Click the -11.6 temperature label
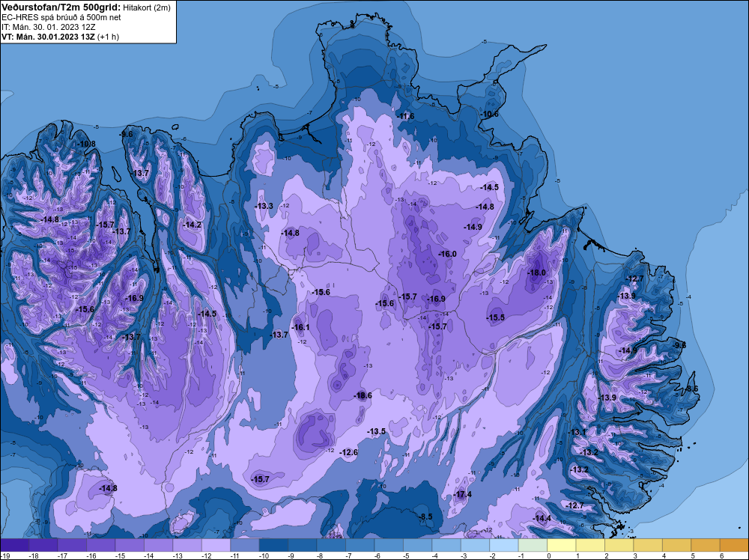This screenshot has height=560, width=749. pos(405,117)
